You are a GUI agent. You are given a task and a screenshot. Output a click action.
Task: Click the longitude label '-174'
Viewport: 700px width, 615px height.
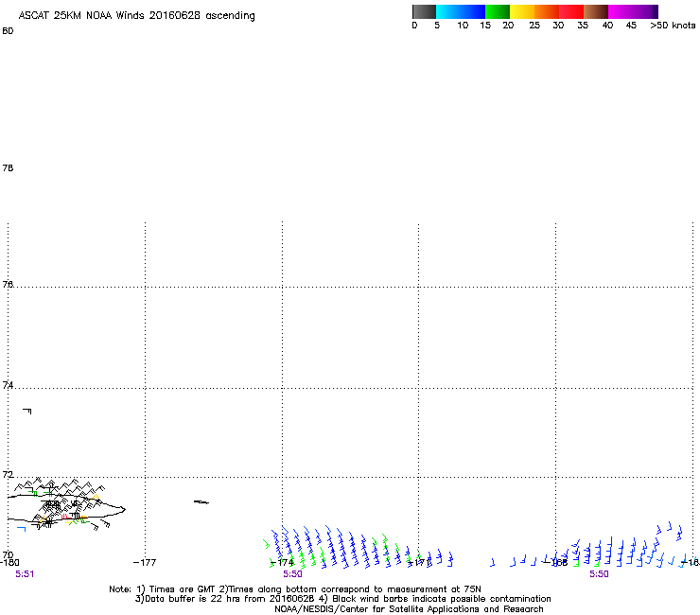282,562
